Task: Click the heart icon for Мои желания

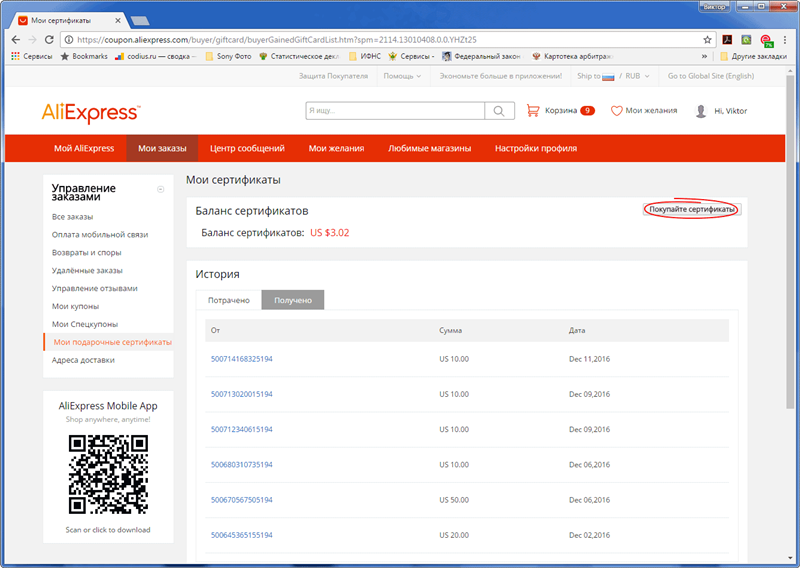Action: click(617, 111)
